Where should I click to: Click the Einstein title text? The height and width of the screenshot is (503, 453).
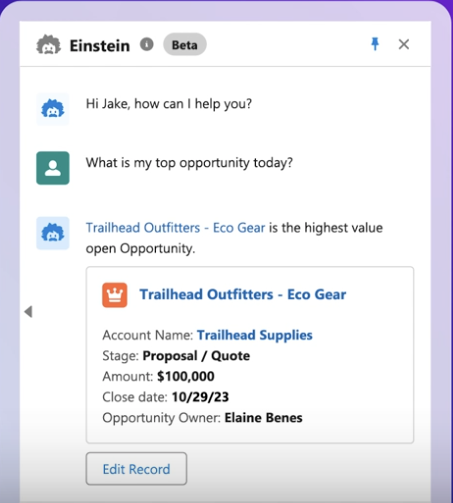pos(100,46)
